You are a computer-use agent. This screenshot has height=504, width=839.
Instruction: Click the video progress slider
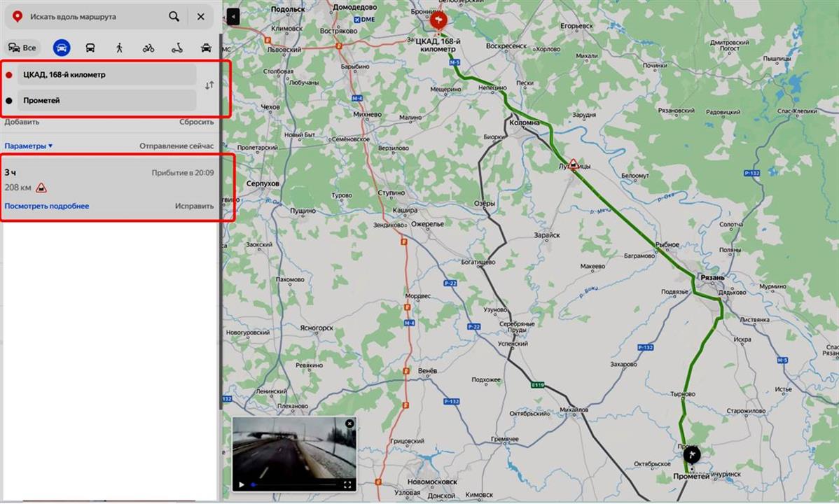point(294,484)
